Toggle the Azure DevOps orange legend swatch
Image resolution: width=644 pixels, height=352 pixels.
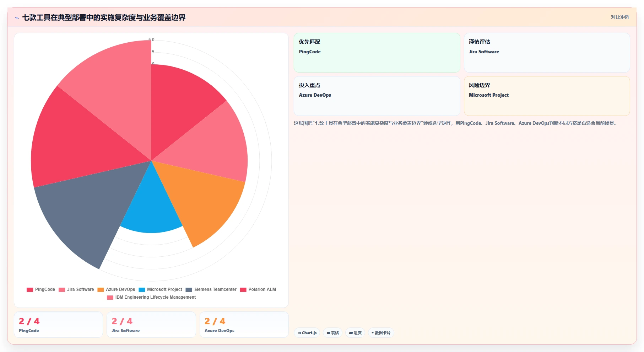[x=101, y=289]
